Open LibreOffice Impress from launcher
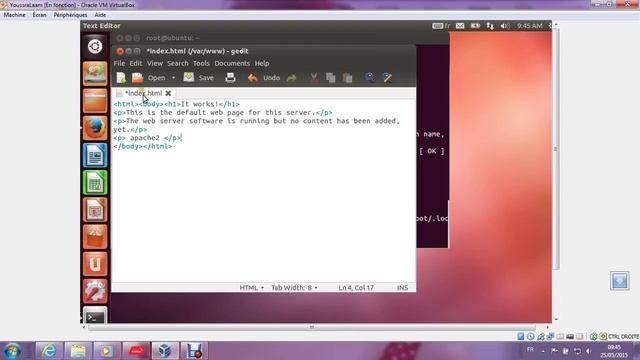 95,210
